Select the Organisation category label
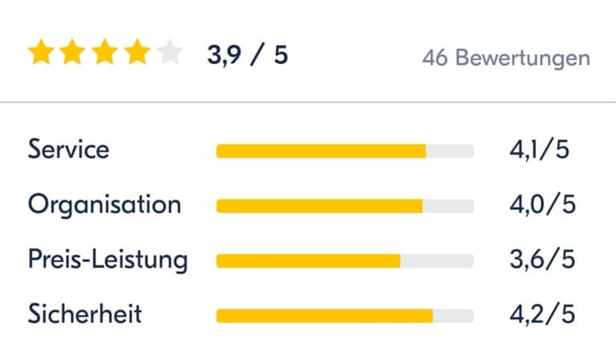This screenshot has height=364, width=616. point(104,205)
